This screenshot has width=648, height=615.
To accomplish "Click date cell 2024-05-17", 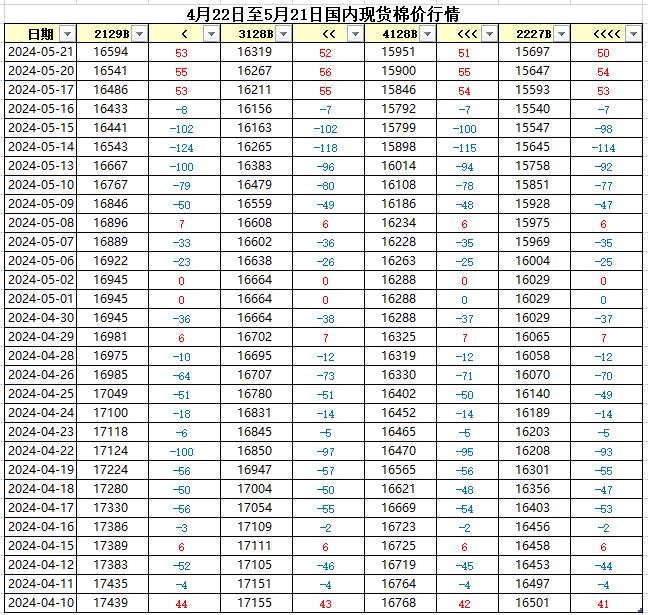I will 40,90.
